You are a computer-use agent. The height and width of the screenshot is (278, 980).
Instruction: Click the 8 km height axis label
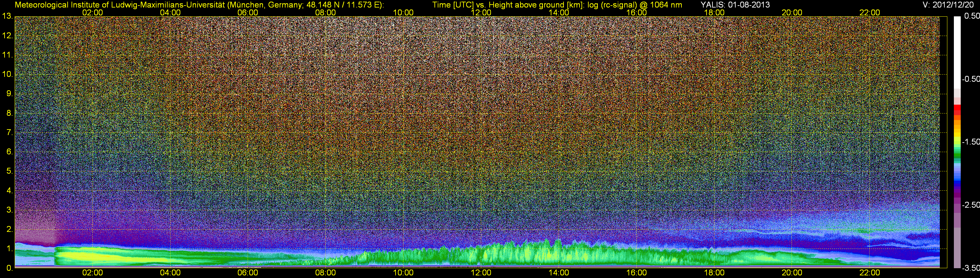pyautogui.click(x=9, y=113)
